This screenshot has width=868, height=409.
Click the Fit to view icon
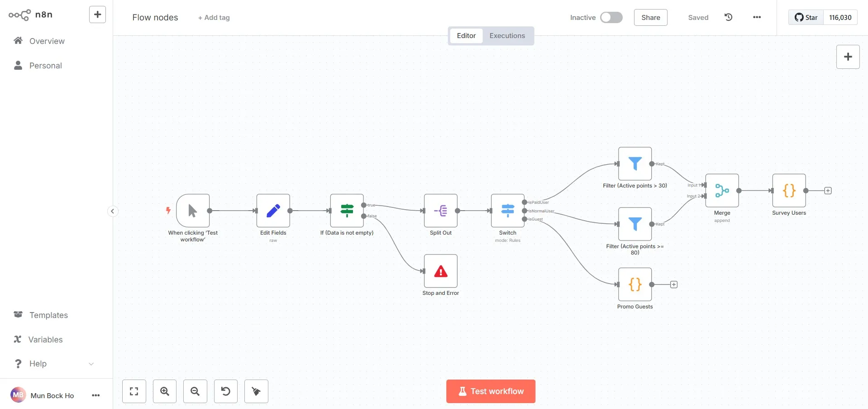[134, 391]
